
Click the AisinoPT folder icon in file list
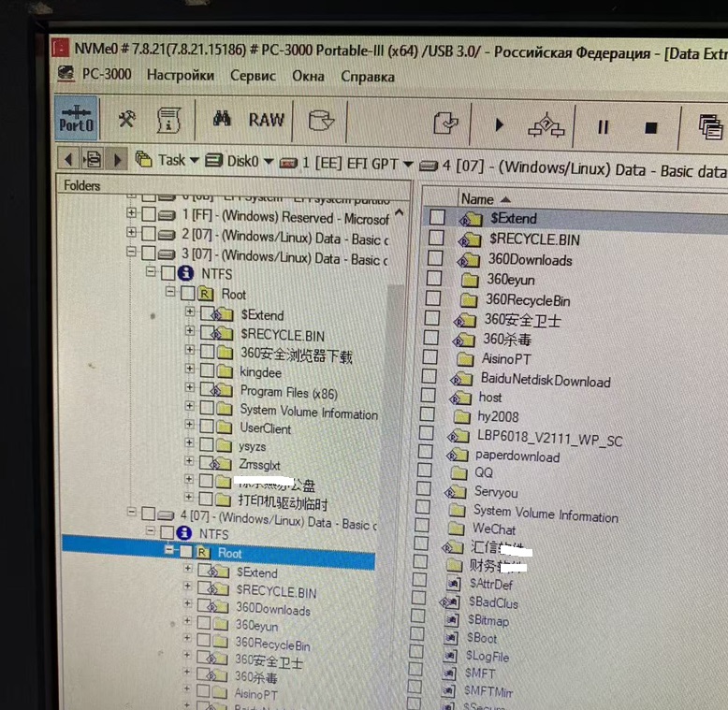465,358
